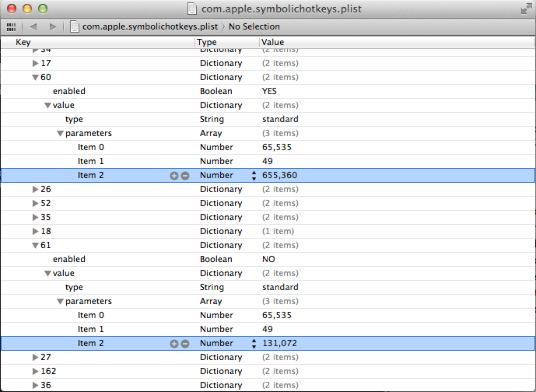Open type stepper on 131,072 row
Viewport: 536px width, 392px height.
(254, 344)
